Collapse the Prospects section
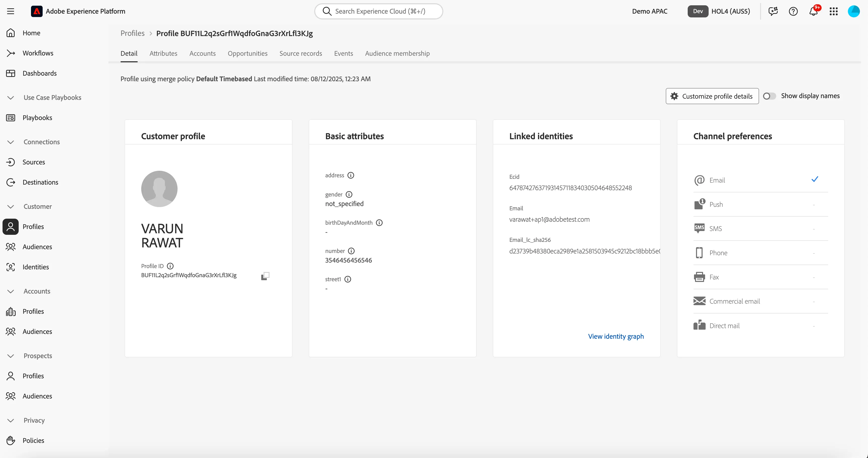868x458 pixels. [x=10, y=356]
